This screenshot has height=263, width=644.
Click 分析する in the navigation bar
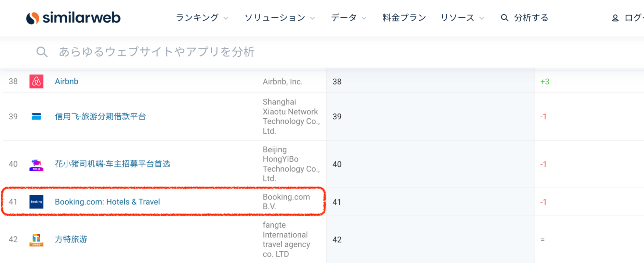524,18
